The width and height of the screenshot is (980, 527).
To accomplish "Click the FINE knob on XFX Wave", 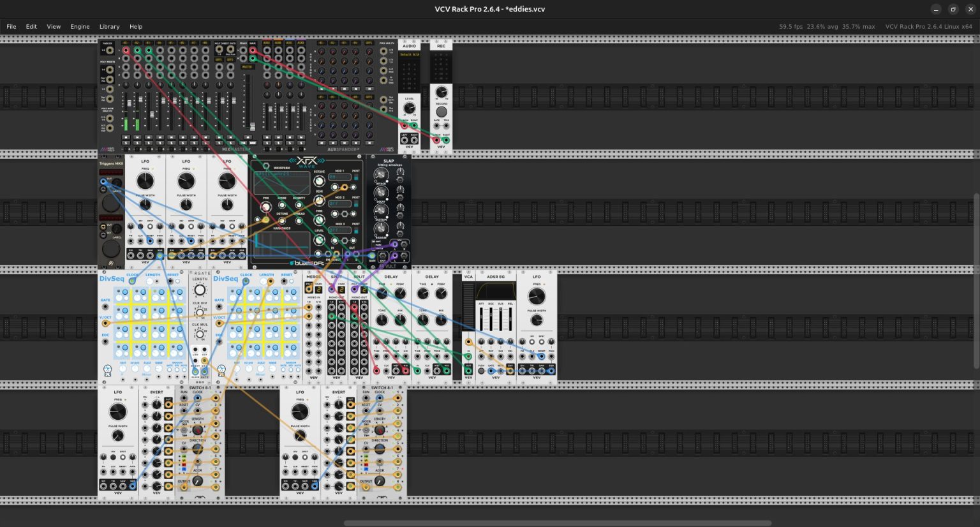I will pos(319,220).
